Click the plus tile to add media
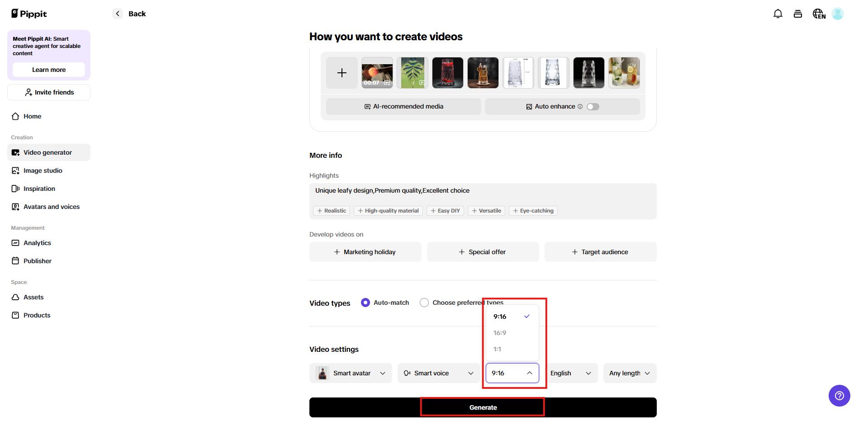 tap(342, 73)
